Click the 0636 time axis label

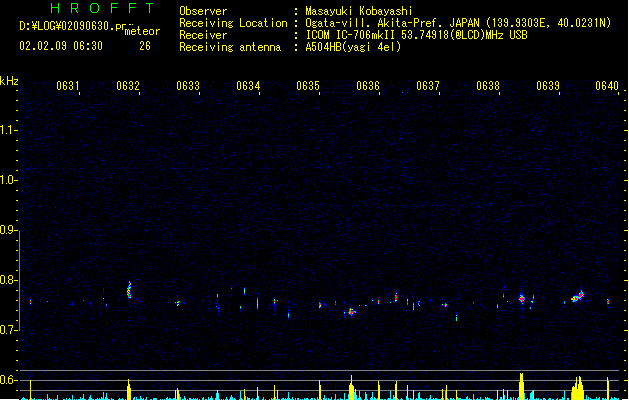tap(368, 86)
